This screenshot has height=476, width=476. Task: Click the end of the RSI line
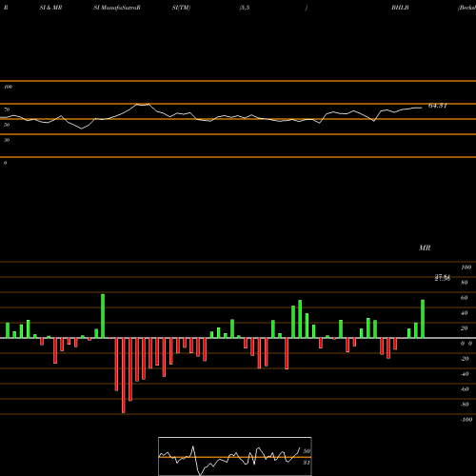click(422, 108)
